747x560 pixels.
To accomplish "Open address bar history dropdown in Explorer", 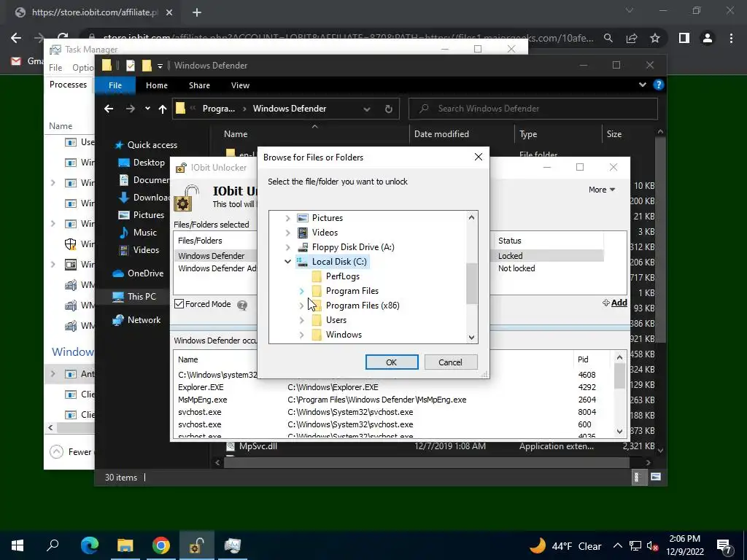I will point(367,109).
